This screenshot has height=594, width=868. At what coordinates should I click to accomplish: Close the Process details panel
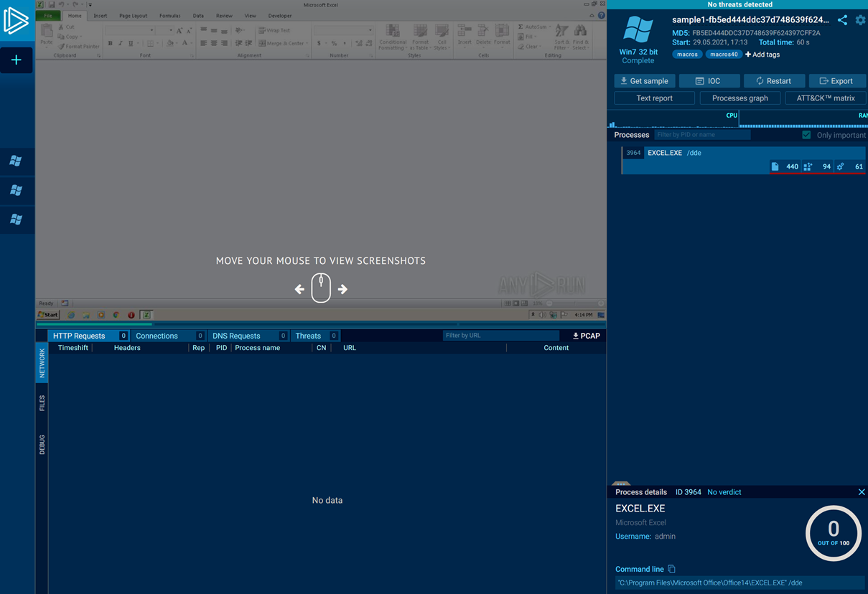pyautogui.click(x=862, y=492)
